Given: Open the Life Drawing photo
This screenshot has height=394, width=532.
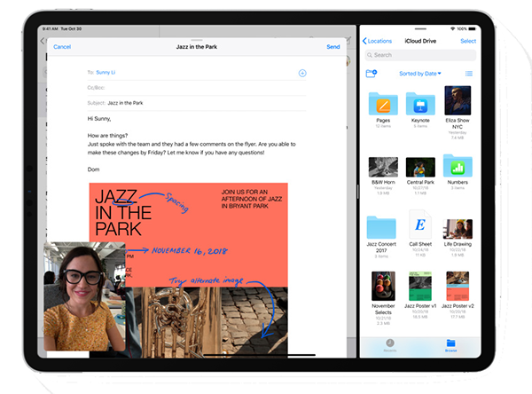Looking at the screenshot, I should click(x=458, y=229).
